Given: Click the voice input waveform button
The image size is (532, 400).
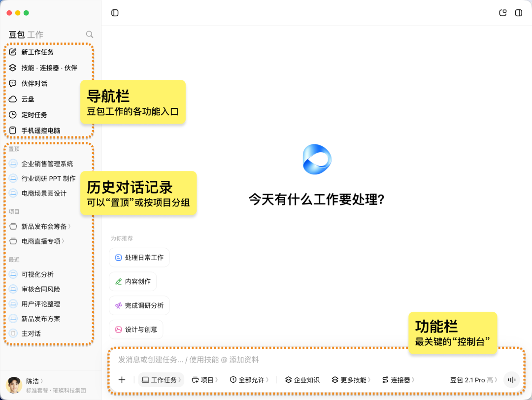Looking at the screenshot, I should pos(512,380).
